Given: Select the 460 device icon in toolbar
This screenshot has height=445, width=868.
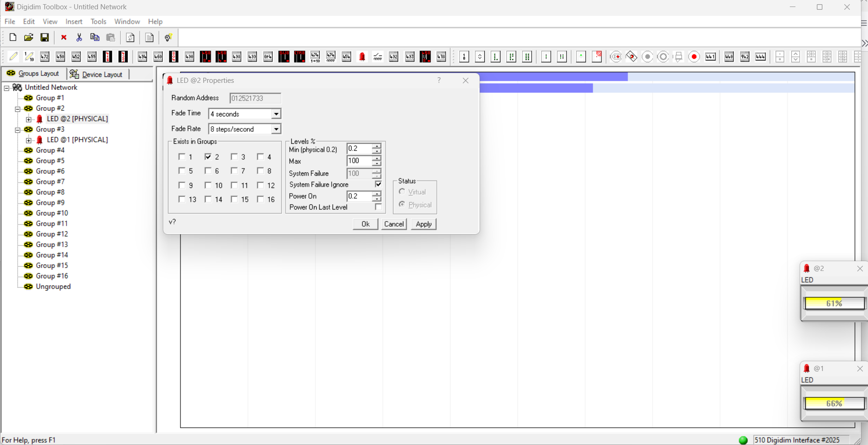Looking at the screenshot, I should [158, 57].
